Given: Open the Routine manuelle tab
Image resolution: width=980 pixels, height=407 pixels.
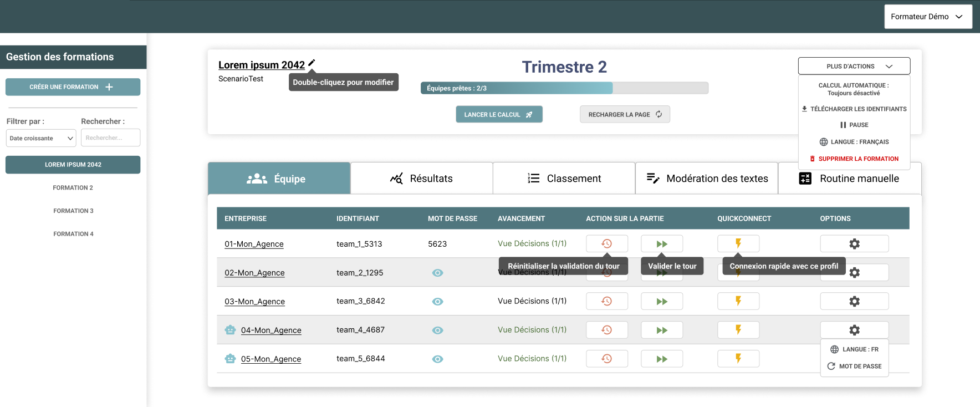Looking at the screenshot, I should point(850,179).
